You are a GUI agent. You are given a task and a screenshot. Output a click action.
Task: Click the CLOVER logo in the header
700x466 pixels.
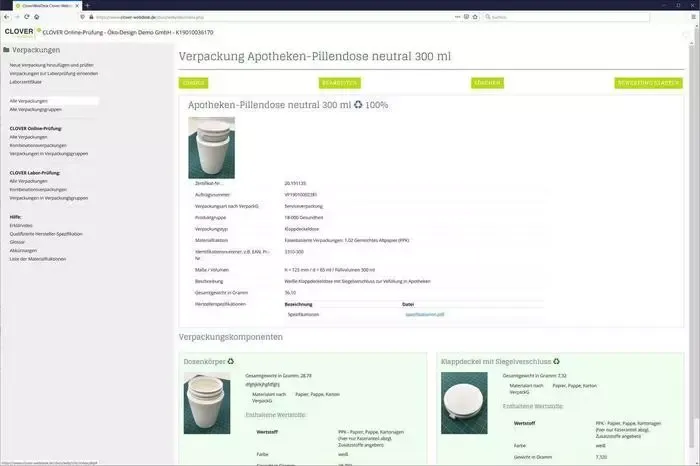[x=19, y=32]
